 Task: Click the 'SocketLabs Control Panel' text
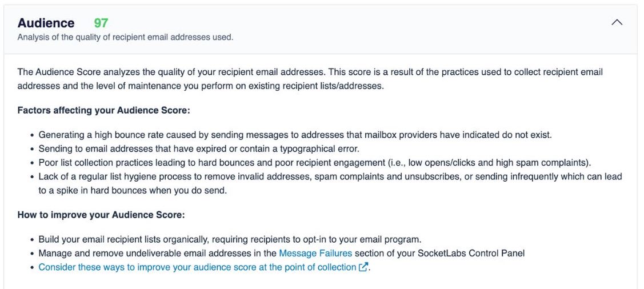471,253
